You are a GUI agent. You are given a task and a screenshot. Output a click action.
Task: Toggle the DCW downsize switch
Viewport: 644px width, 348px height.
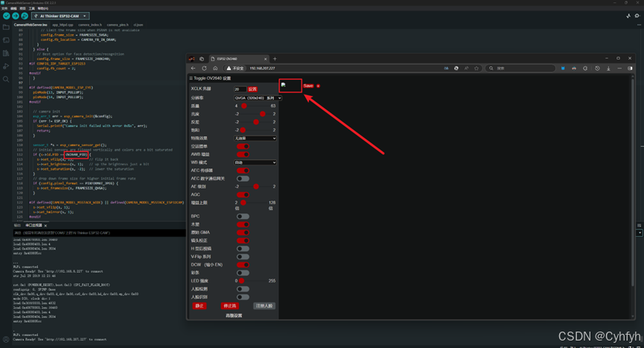click(x=243, y=265)
